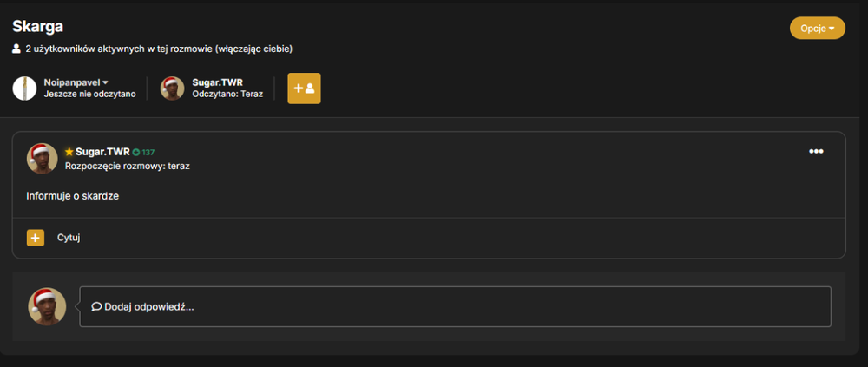
Task: Open the Opcje dropdown button
Action: click(817, 29)
